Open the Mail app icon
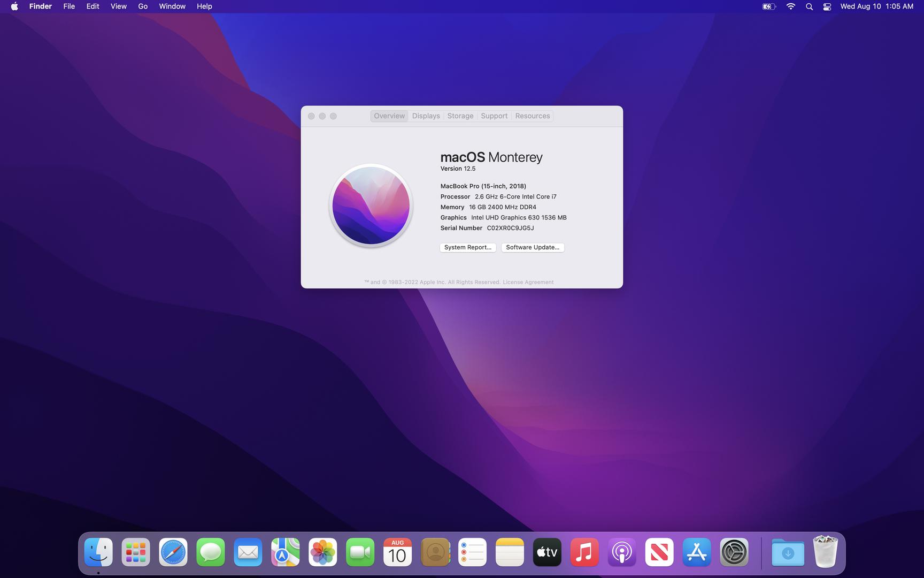 248,552
